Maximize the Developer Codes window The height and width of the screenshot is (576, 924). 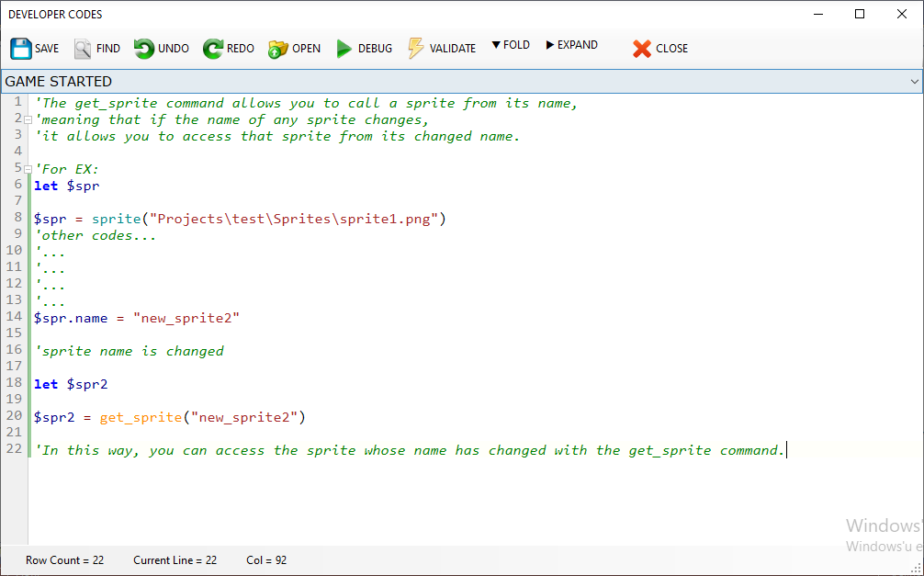tap(860, 14)
